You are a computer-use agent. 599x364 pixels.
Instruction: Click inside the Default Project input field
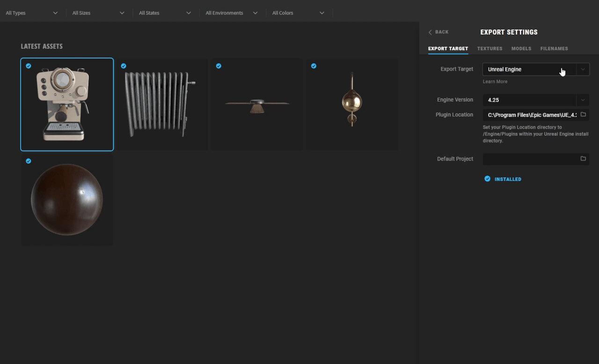(x=529, y=159)
